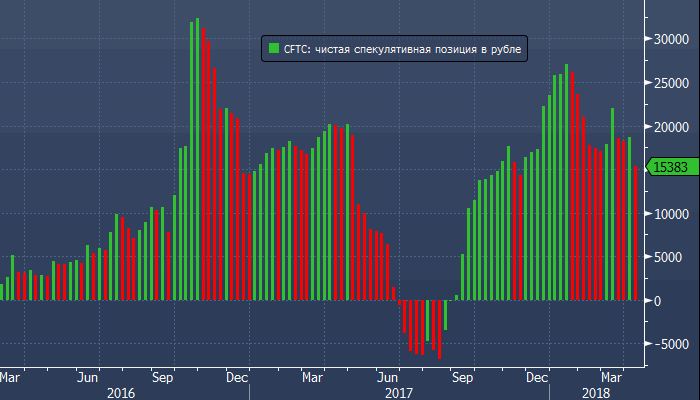
Task: Select the 2017 year label on x-axis
Action: tap(398, 393)
